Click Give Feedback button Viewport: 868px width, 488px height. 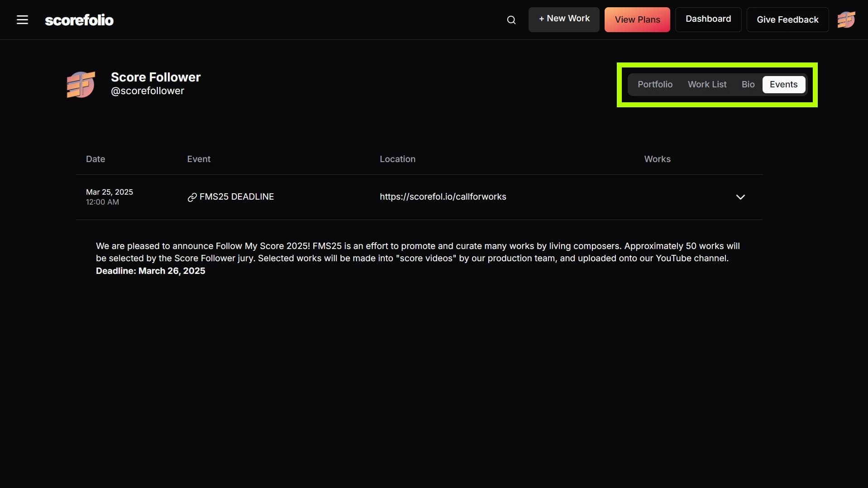787,19
